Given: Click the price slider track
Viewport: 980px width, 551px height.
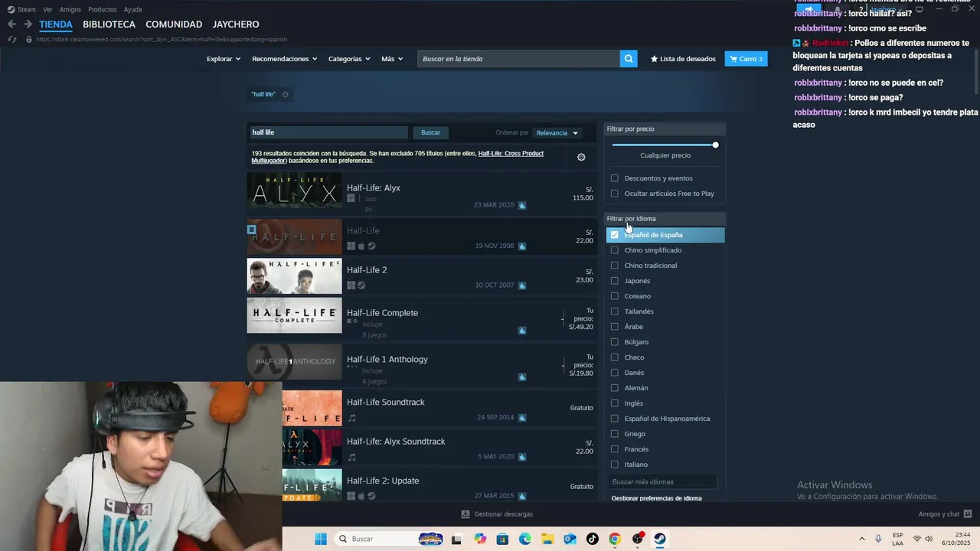Looking at the screenshot, I should click(x=663, y=145).
